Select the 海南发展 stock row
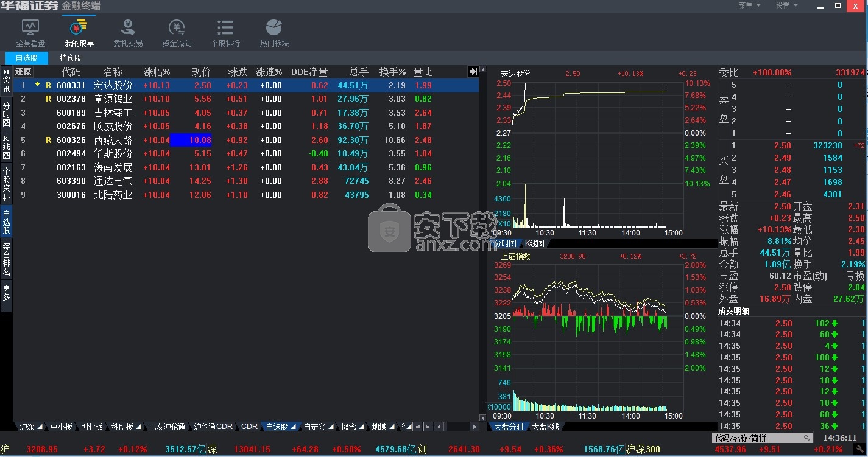868x457 pixels. pos(246,167)
